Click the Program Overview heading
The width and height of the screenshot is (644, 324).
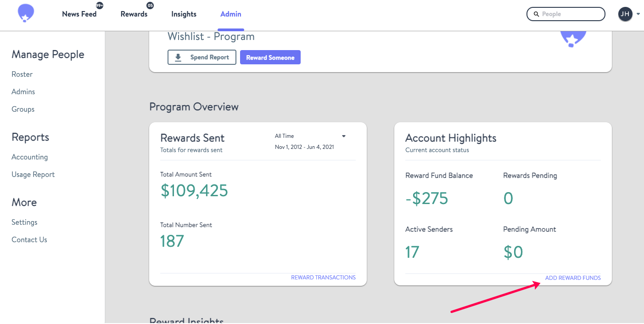click(194, 107)
